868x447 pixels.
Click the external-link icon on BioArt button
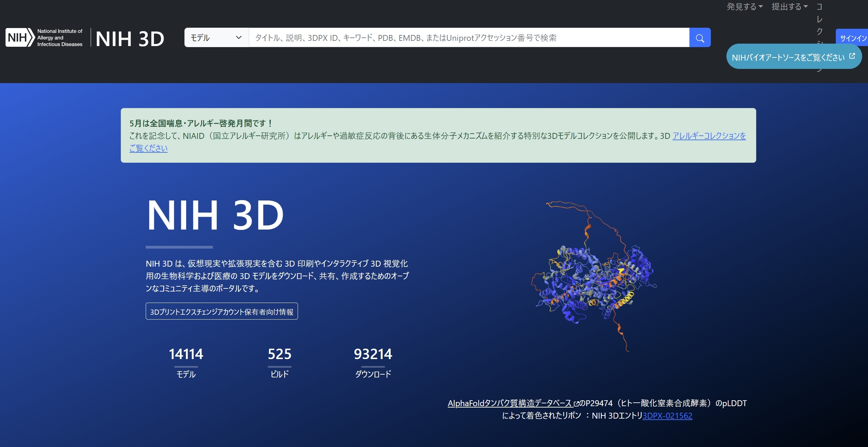coord(852,56)
